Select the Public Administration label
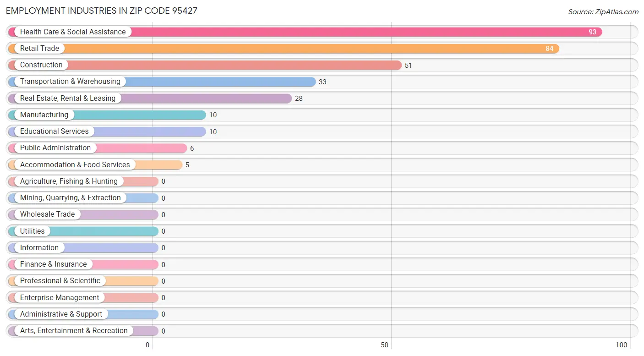This screenshot has width=644, height=356. point(55,148)
